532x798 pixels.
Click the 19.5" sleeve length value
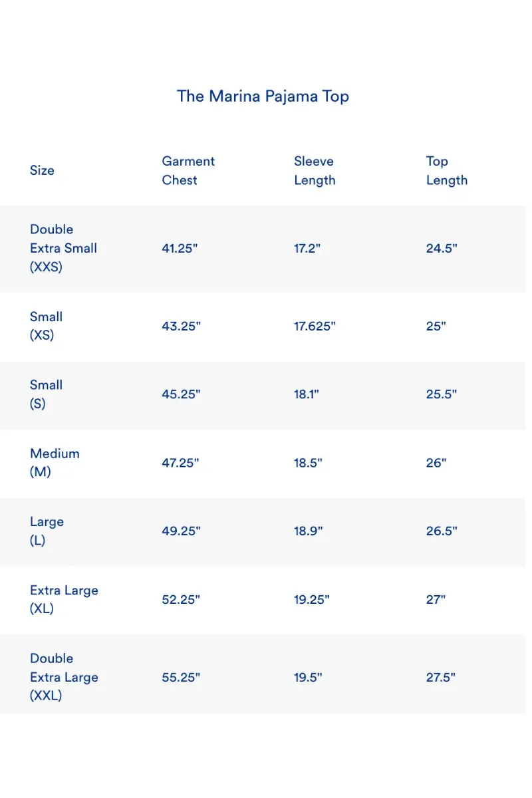pyautogui.click(x=308, y=677)
